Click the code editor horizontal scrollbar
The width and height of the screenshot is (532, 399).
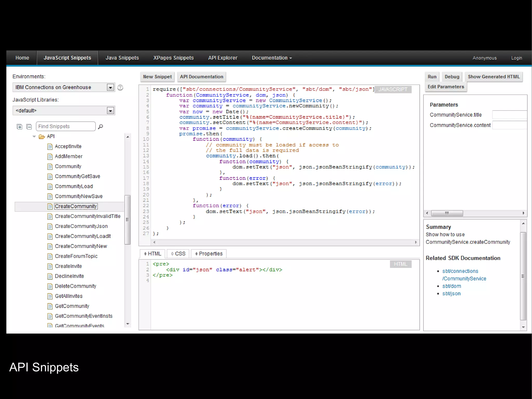285,243
